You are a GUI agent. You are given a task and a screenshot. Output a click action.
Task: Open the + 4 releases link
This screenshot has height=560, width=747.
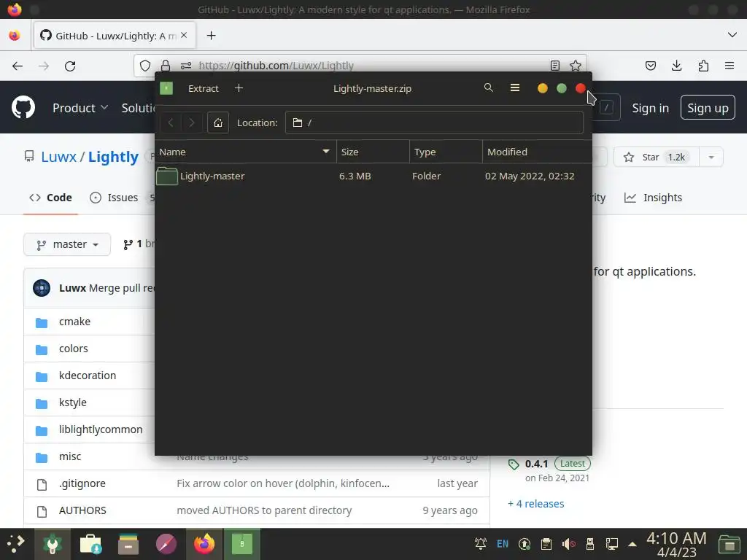[x=536, y=504]
